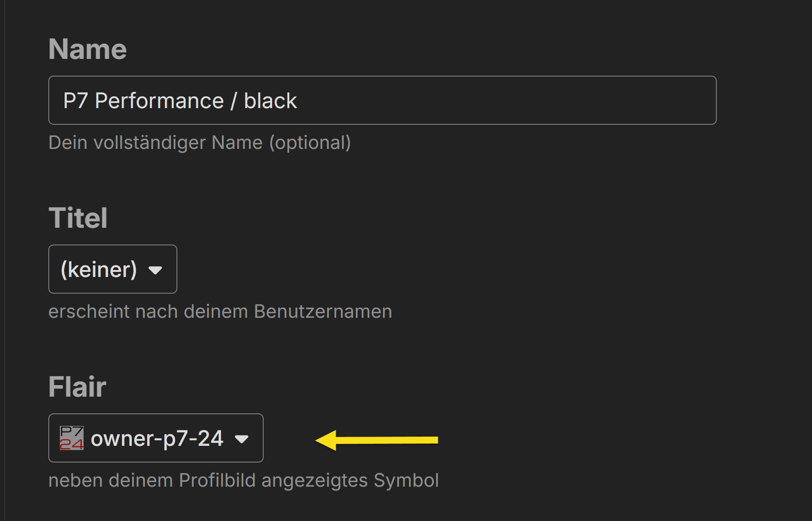Click the slash in the Name field
Screen dimensions: 812x521
[234, 101]
